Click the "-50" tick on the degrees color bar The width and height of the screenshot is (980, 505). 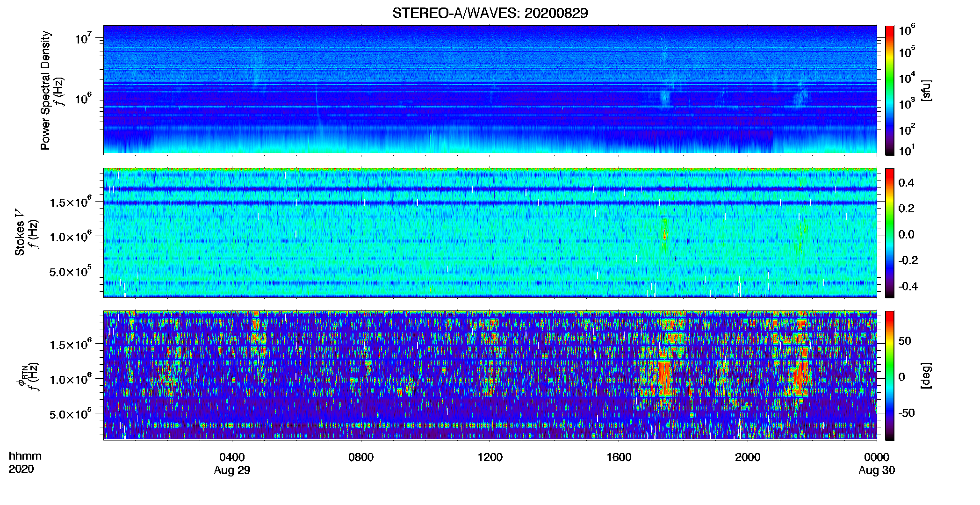coord(907,413)
